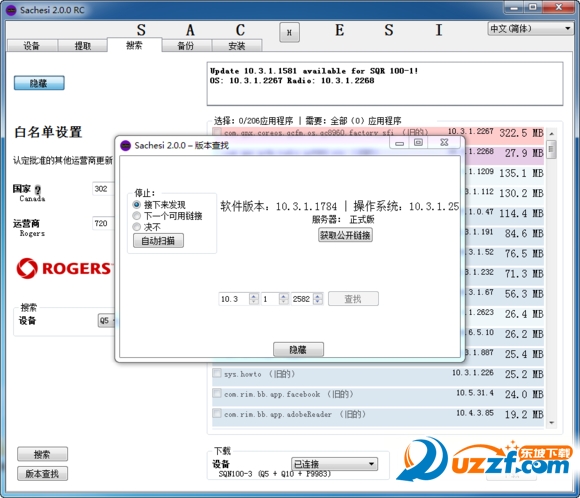
Task: Click the spinner arrows of the field showing 1
Action: tap(284, 299)
